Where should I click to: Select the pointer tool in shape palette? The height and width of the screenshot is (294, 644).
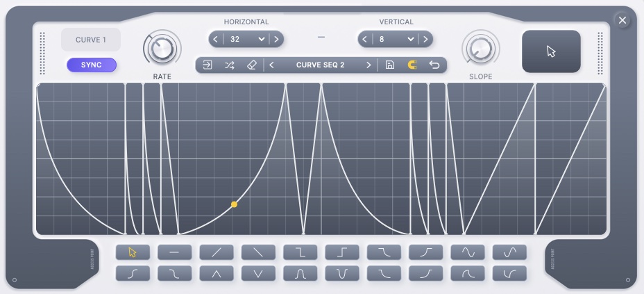point(133,252)
